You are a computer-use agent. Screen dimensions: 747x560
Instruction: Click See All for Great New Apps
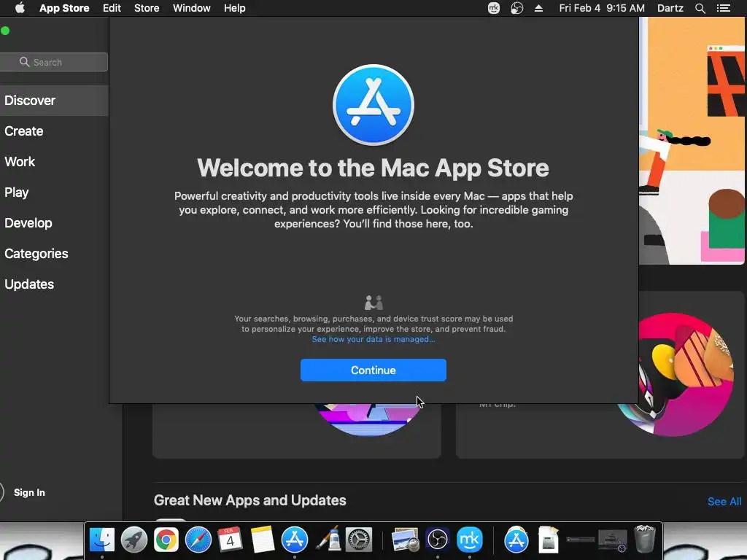tap(724, 502)
